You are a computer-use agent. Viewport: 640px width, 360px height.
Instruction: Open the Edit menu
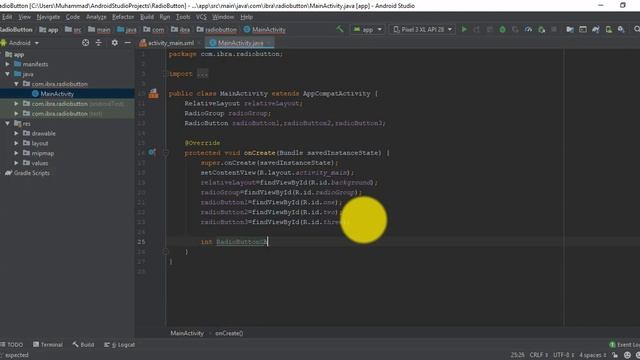(x=7, y=17)
